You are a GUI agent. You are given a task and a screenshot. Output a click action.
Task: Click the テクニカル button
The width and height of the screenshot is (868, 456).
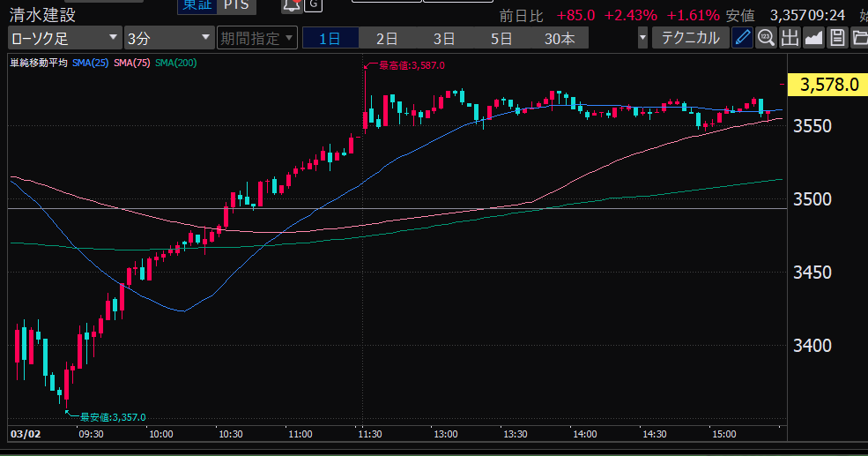(x=690, y=38)
